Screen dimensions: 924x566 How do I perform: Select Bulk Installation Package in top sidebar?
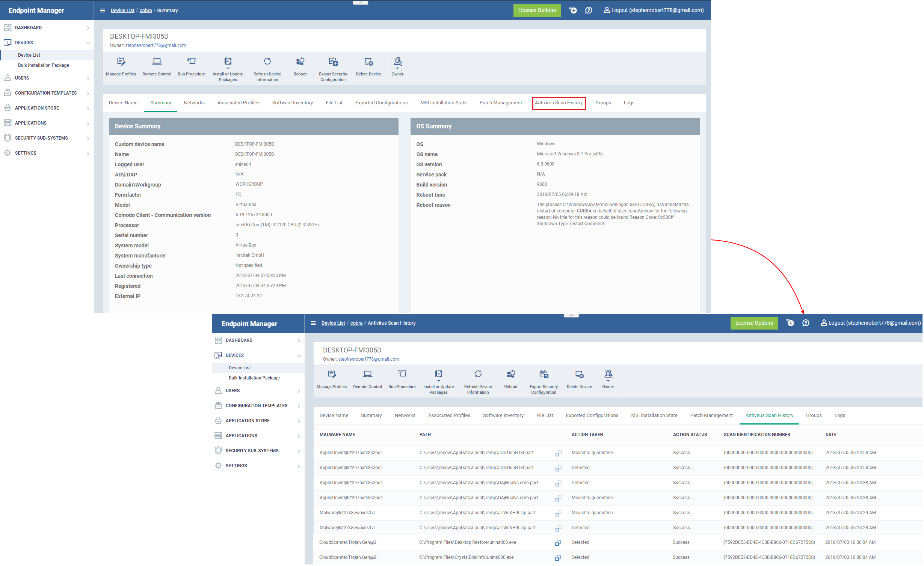point(44,65)
